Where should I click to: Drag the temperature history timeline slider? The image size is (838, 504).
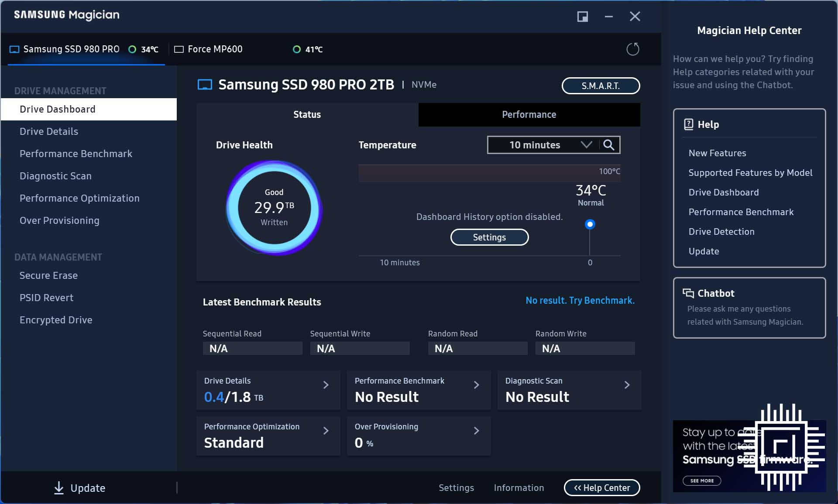coord(590,224)
